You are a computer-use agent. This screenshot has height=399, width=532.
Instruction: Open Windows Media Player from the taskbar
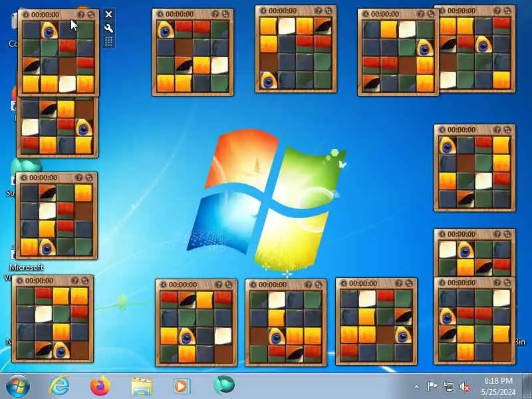pyautogui.click(x=182, y=386)
